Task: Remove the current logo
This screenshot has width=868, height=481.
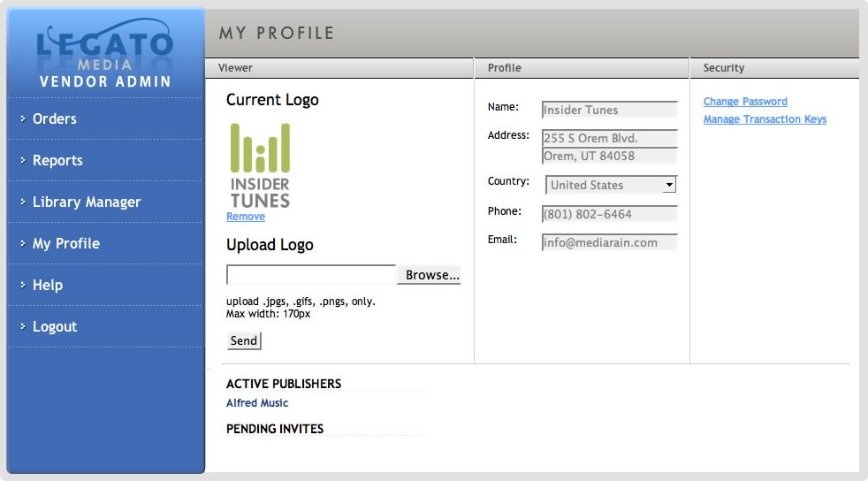Action: 245,217
